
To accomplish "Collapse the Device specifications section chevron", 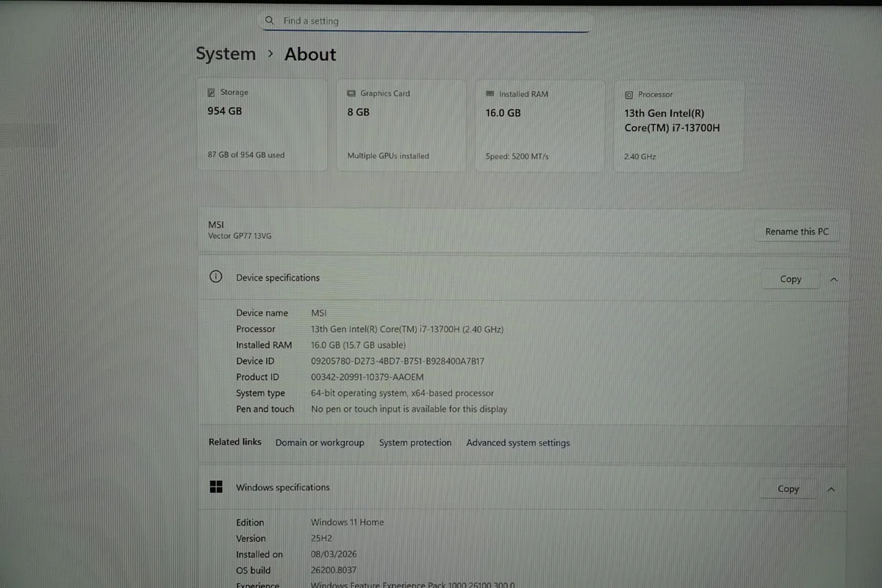I will pyautogui.click(x=833, y=279).
